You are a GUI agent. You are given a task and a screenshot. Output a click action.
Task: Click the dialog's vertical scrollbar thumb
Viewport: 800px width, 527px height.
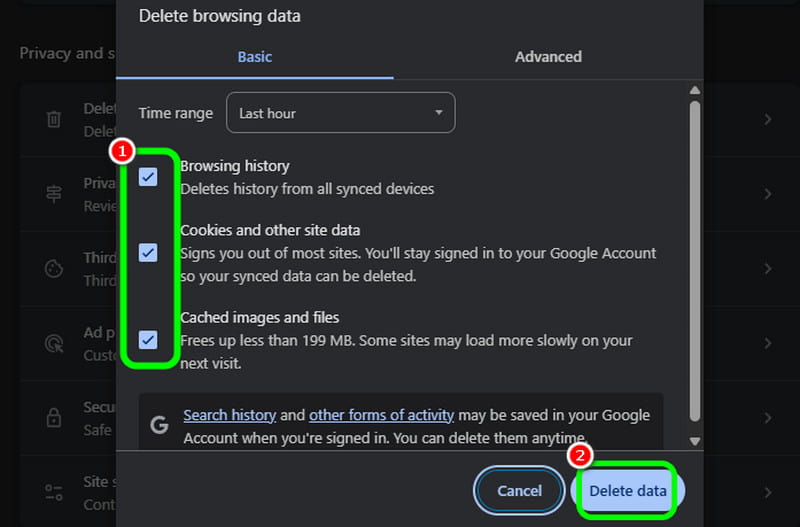tap(695, 260)
